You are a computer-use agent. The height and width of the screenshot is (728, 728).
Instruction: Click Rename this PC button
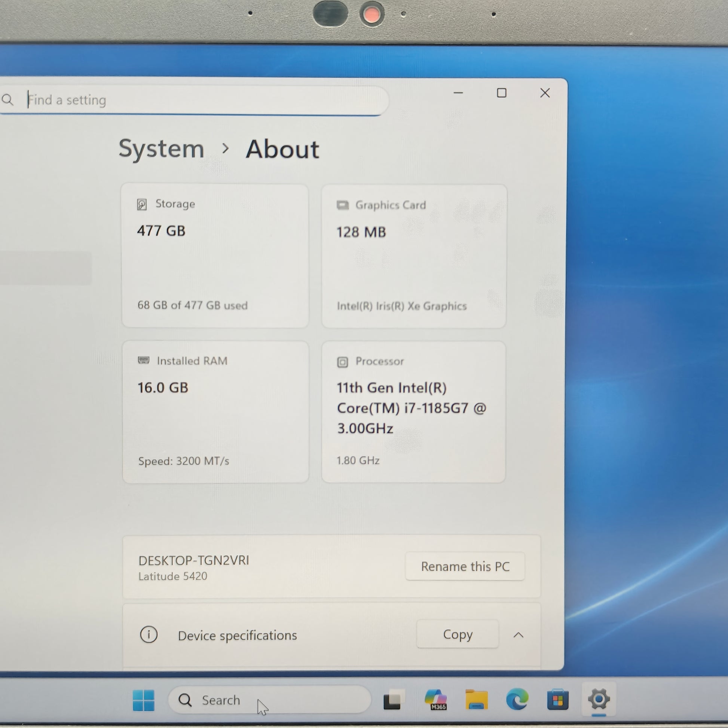465,566
